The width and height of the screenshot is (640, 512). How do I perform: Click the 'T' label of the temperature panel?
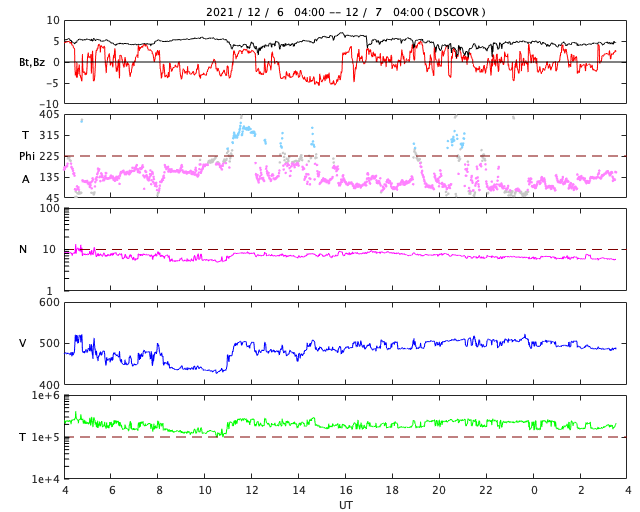23,437
